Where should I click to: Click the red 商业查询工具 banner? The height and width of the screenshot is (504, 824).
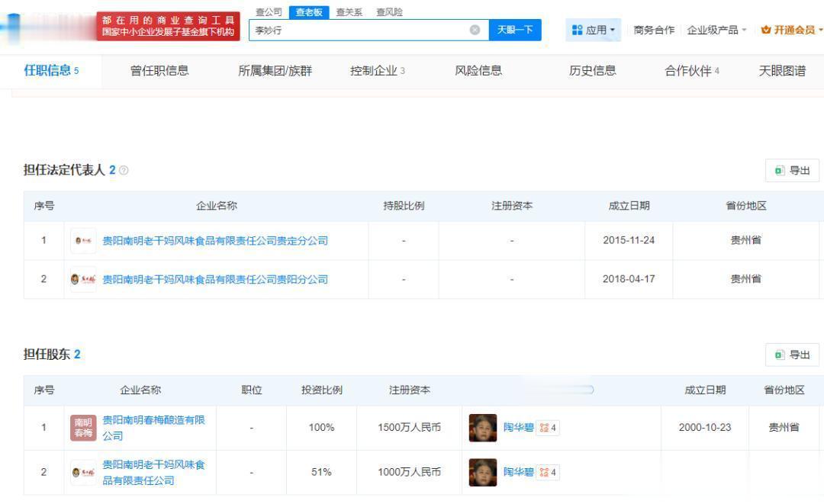pos(168,26)
